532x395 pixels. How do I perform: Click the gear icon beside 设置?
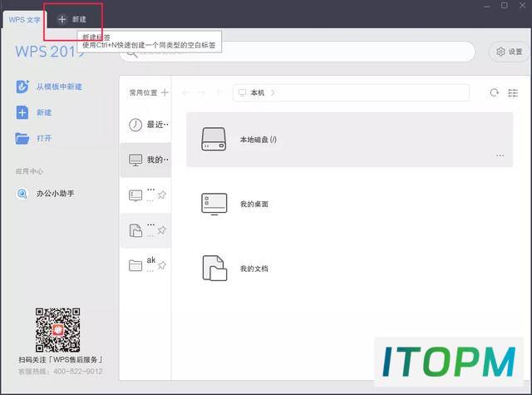coord(500,52)
